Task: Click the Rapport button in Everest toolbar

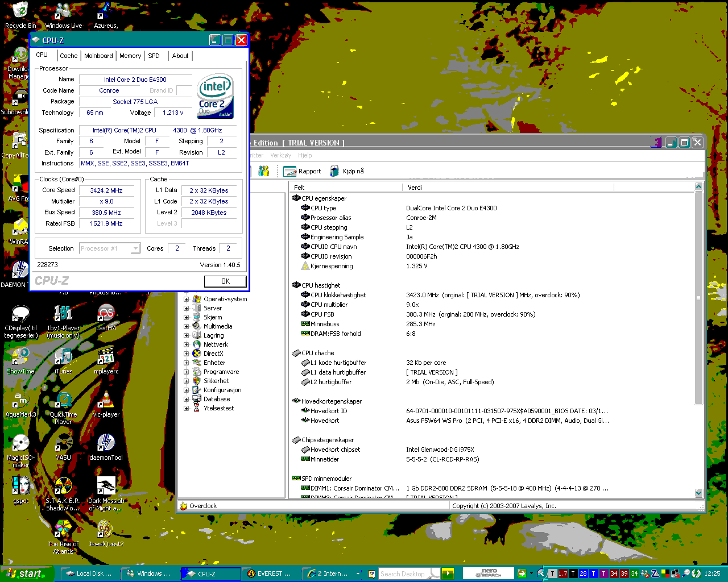Action: [303, 171]
